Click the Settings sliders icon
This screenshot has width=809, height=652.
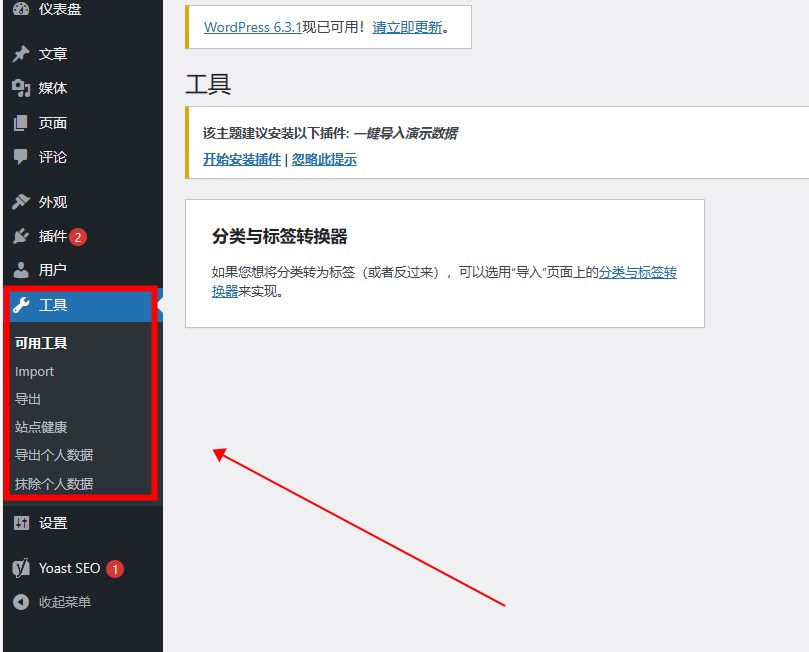click(x=21, y=523)
